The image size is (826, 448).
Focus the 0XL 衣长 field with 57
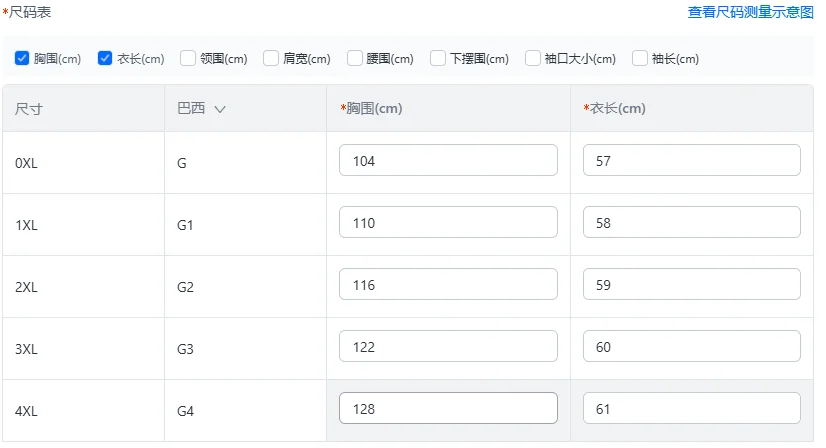click(x=691, y=161)
